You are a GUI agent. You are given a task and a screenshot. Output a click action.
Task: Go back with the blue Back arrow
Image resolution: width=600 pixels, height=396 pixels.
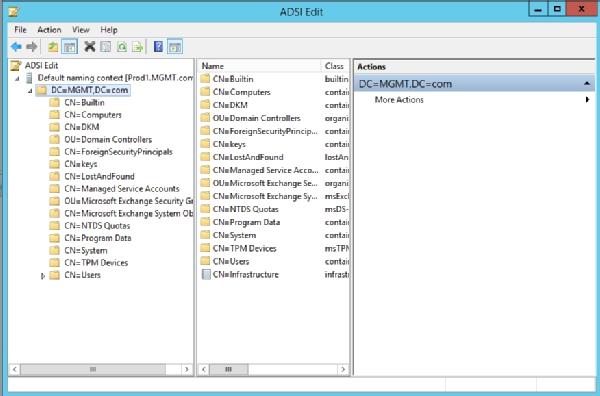coord(16,47)
